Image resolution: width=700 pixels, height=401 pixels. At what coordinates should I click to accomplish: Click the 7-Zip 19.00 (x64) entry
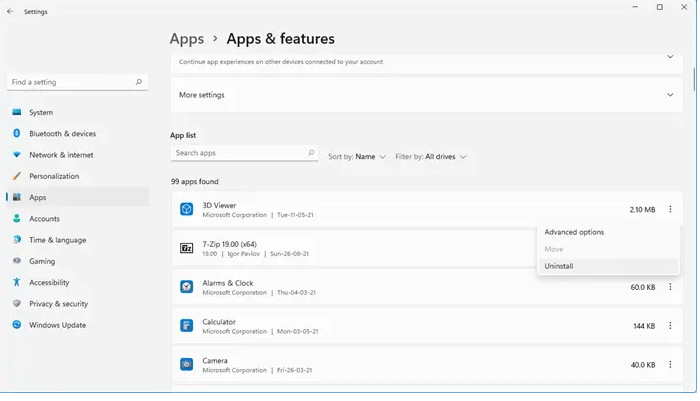tap(229, 244)
